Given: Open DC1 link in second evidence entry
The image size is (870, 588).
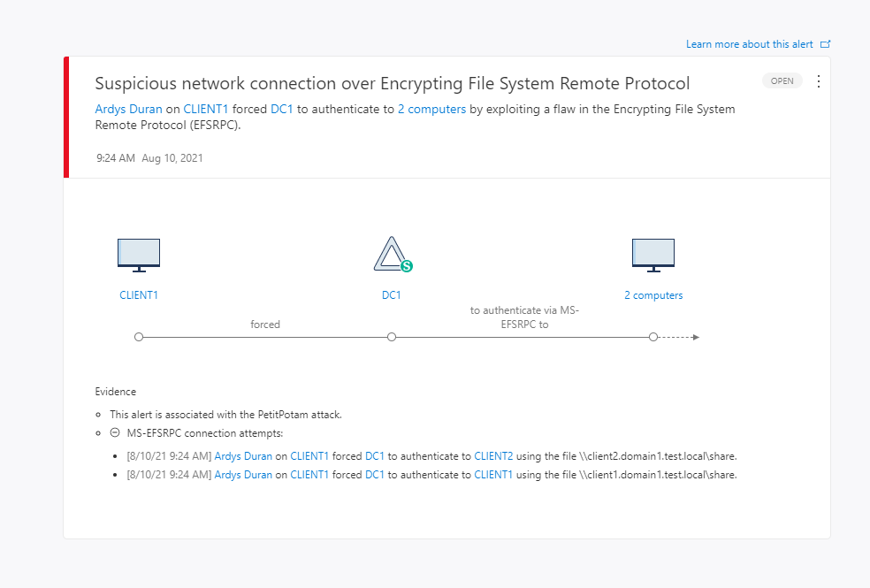Looking at the screenshot, I should click(x=375, y=475).
